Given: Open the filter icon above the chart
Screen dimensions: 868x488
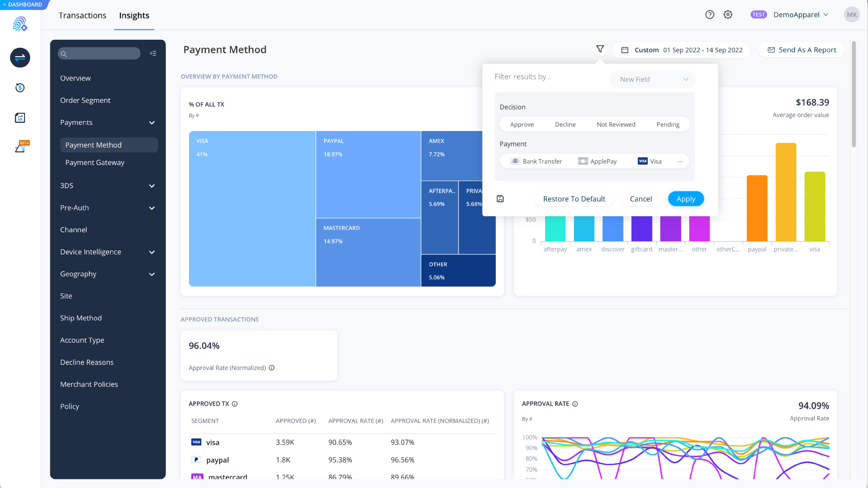Looking at the screenshot, I should (600, 49).
